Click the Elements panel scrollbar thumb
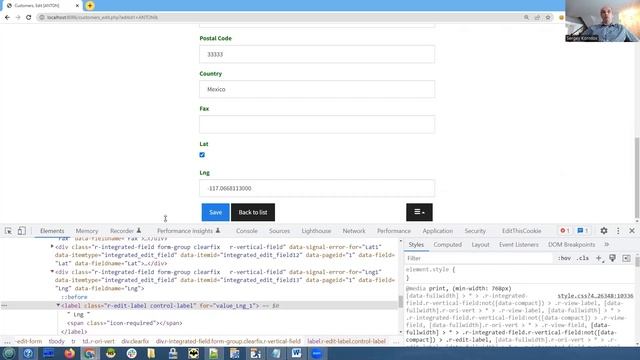 pos(400,301)
